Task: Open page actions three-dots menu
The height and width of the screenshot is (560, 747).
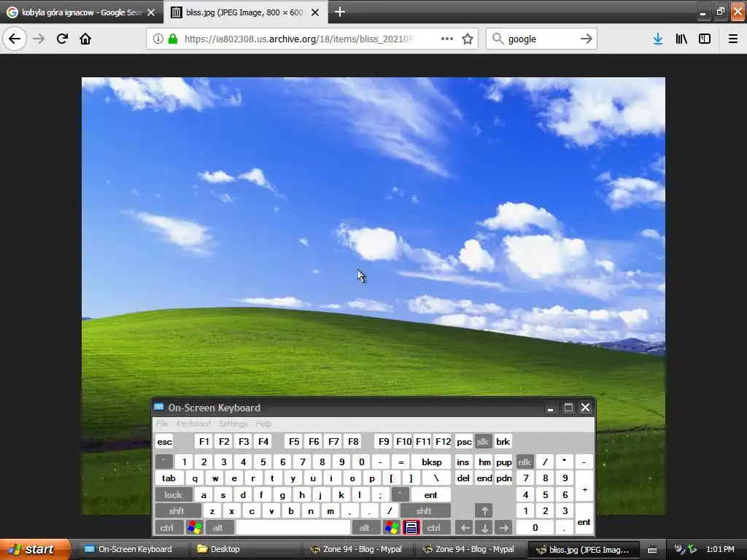Action: pos(447,39)
